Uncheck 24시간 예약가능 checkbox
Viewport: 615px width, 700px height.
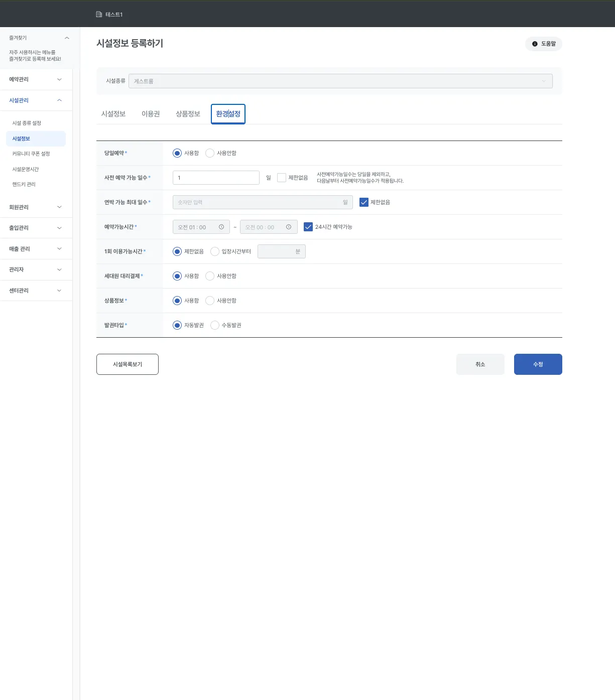pos(308,227)
